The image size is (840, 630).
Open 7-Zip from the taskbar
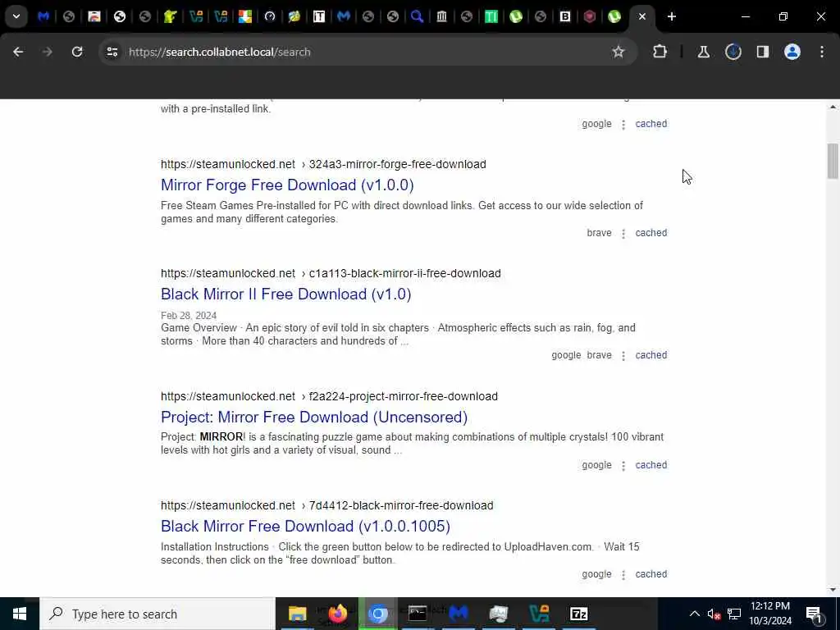pos(578,614)
